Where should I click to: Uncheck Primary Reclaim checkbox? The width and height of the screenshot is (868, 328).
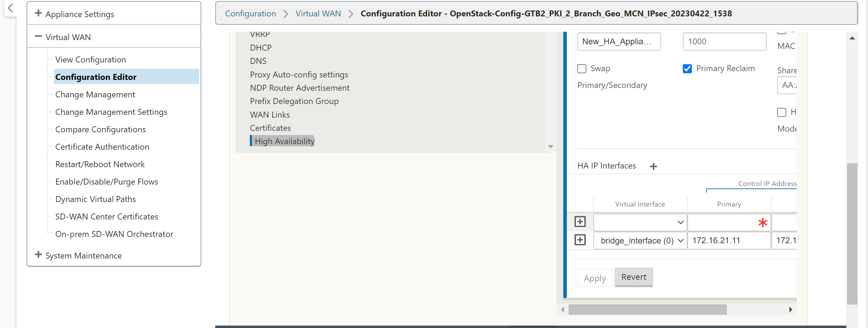687,69
